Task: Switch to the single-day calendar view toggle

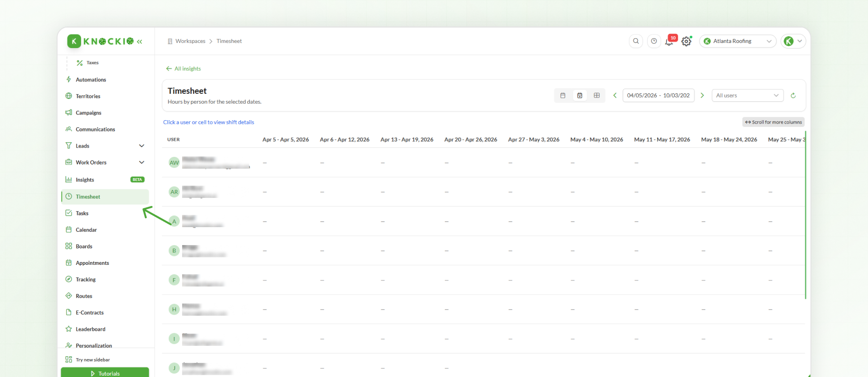Action: coord(563,95)
